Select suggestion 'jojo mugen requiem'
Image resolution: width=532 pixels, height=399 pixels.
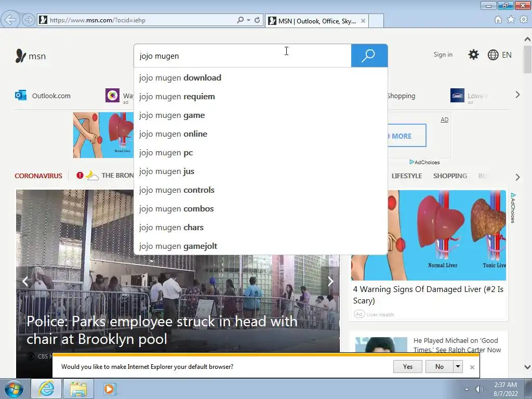pos(261,96)
